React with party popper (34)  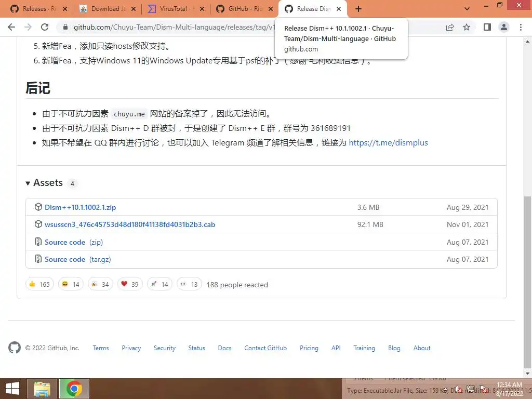click(100, 284)
